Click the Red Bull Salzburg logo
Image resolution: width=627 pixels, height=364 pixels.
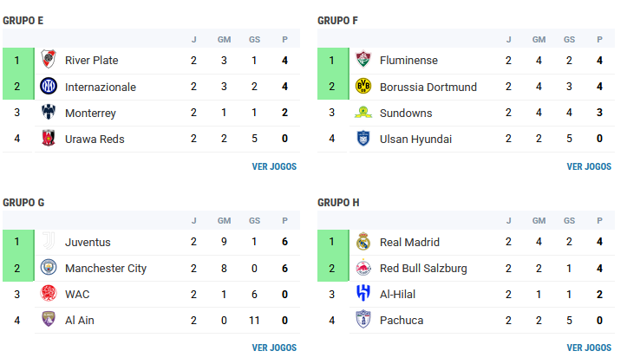(363, 267)
